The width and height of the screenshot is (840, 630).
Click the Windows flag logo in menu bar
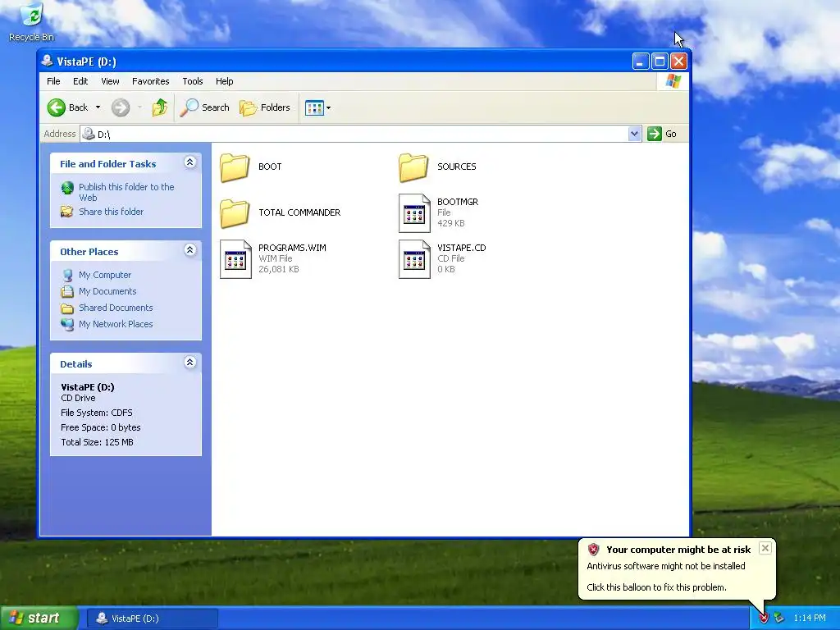pyautogui.click(x=673, y=81)
